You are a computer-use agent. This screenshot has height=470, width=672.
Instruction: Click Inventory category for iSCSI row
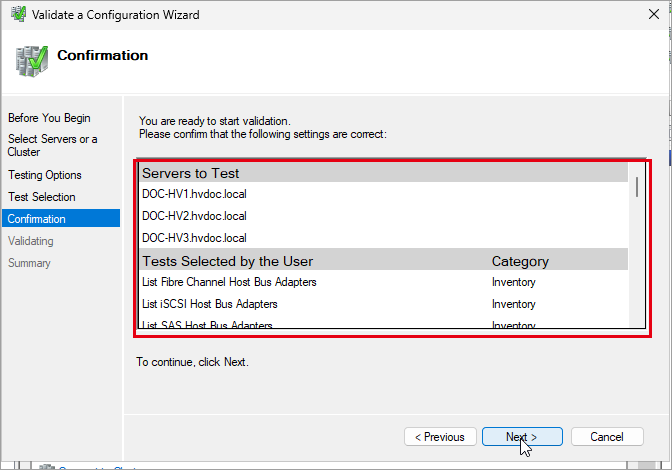pos(514,304)
